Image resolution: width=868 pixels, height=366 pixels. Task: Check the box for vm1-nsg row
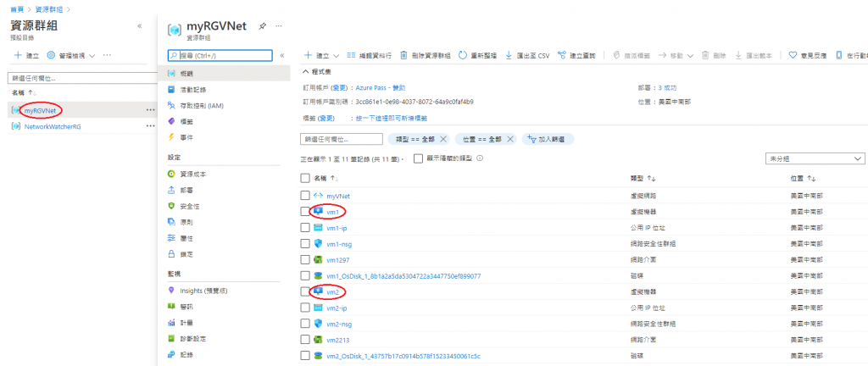click(304, 244)
